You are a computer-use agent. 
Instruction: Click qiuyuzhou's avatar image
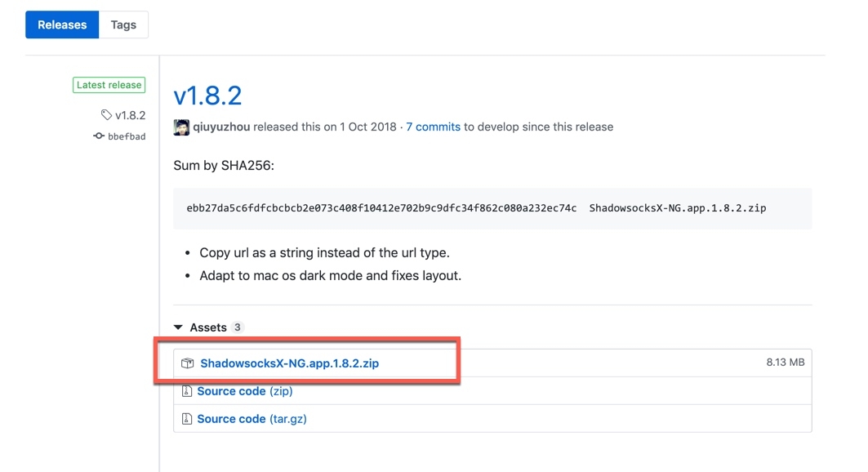pyautogui.click(x=181, y=127)
